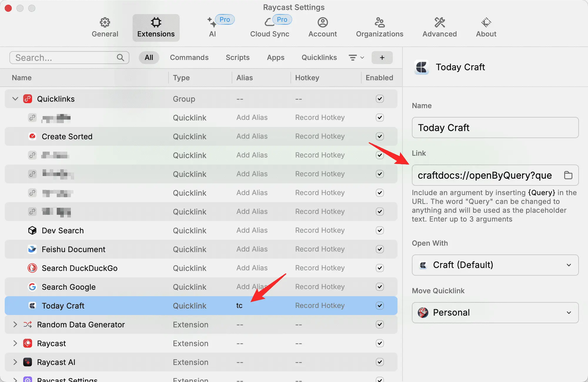This screenshot has width=588, height=382.
Task: Click the Create Sorted quicklink icon
Action: point(32,136)
